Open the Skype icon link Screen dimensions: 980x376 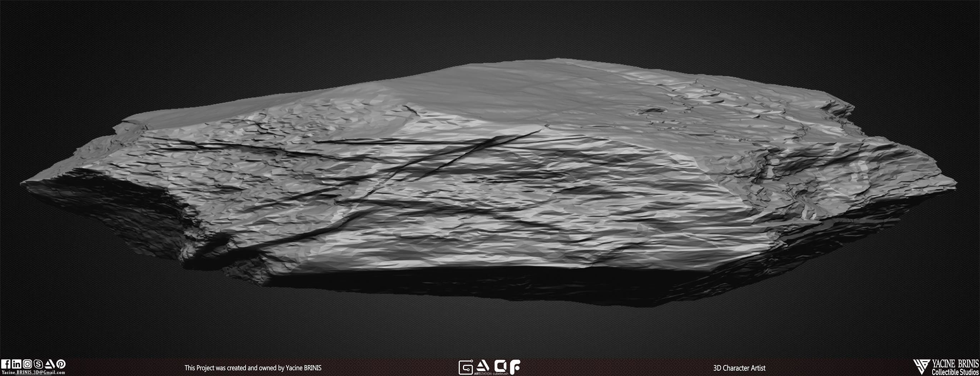tap(39, 364)
